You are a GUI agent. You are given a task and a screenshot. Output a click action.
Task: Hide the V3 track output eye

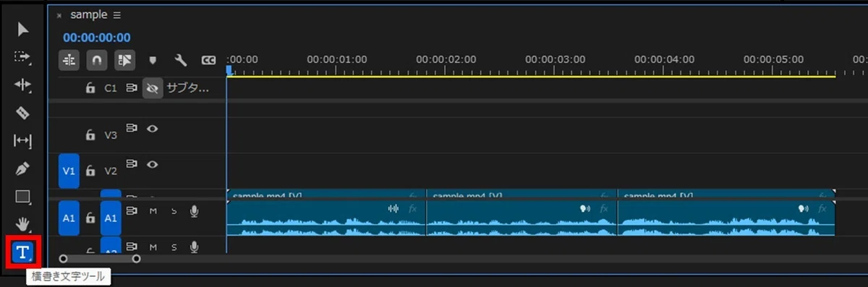(x=152, y=129)
